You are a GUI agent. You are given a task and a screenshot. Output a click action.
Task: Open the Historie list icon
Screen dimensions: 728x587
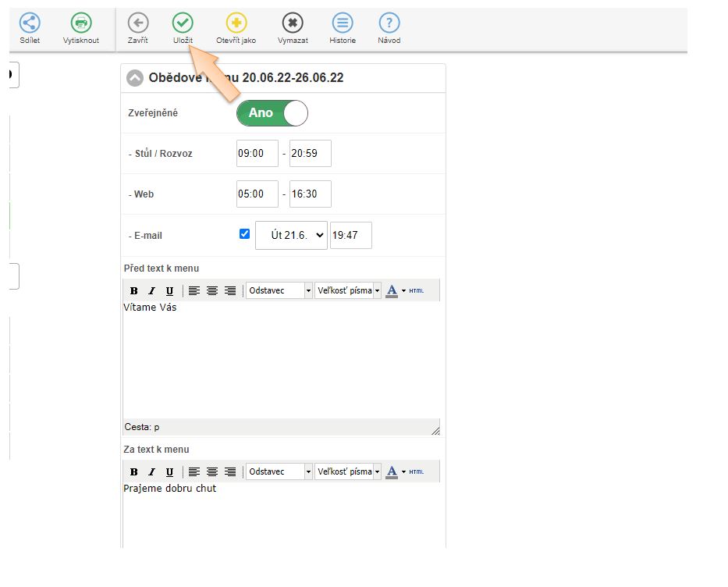tap(342, 23)
